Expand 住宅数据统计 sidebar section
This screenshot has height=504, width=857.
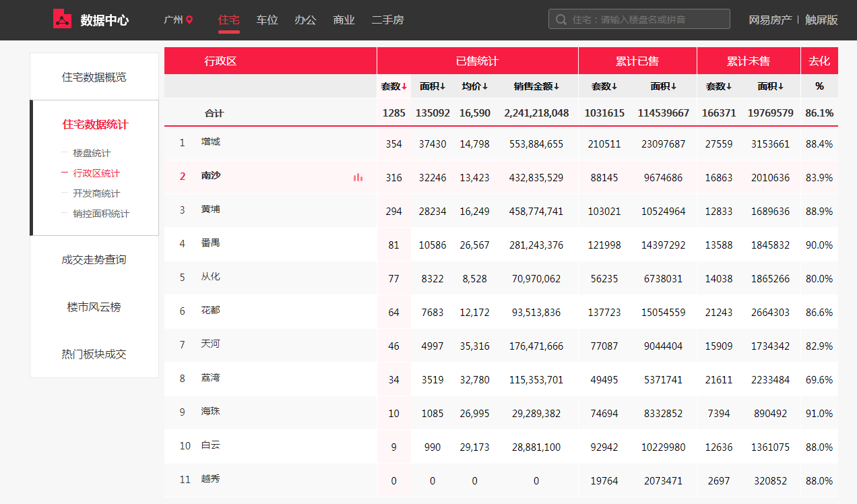[95, 125]
